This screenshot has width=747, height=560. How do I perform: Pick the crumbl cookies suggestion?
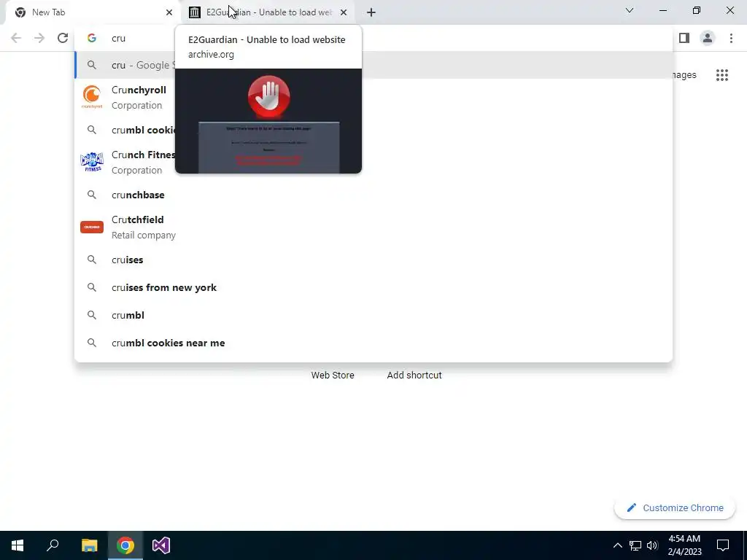373,130
